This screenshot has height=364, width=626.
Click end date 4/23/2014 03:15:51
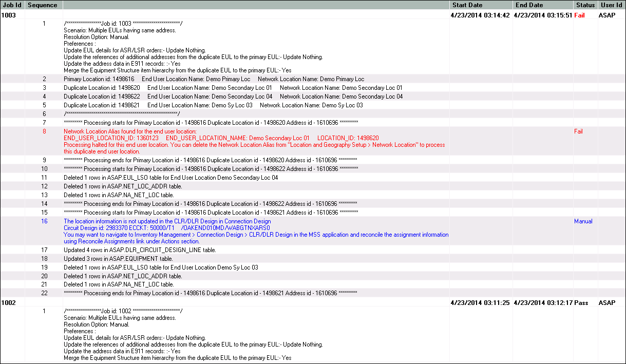tap(543, 15)
